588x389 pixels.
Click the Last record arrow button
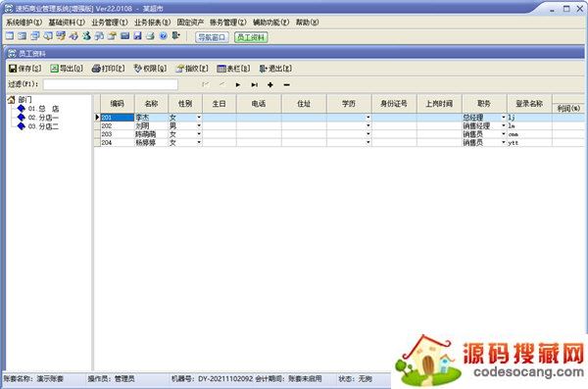tap(254, 85)
